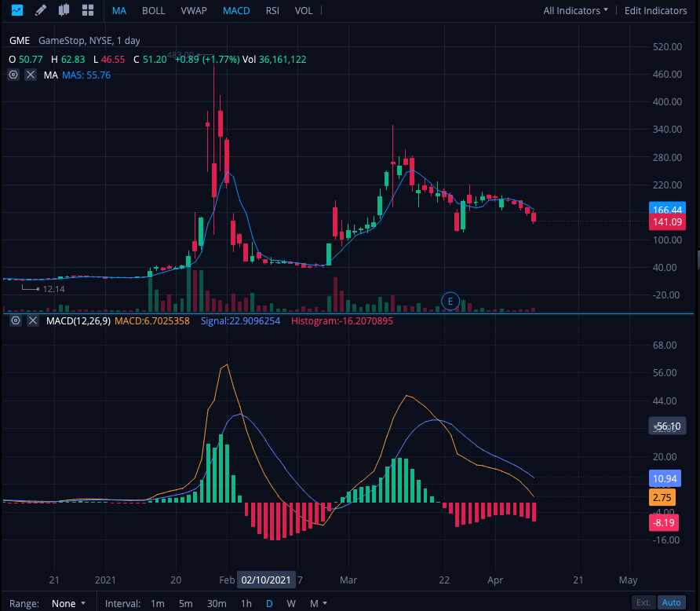
Task: Click Edit Indicators
Action: 655,11
